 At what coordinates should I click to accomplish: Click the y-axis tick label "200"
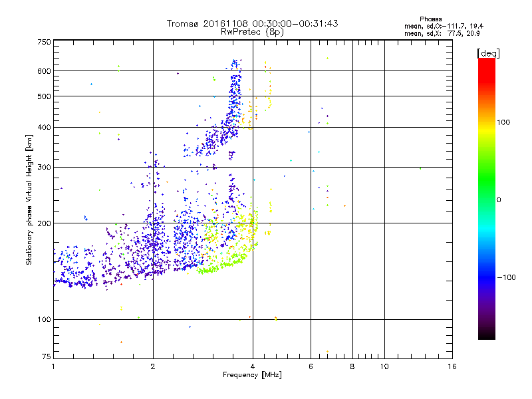pos(44,223)
